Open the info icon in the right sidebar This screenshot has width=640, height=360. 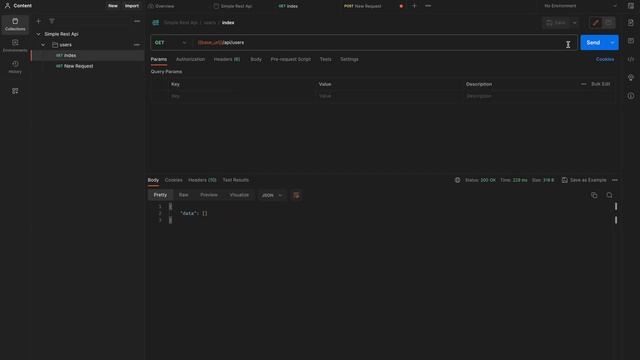(631, 96)
